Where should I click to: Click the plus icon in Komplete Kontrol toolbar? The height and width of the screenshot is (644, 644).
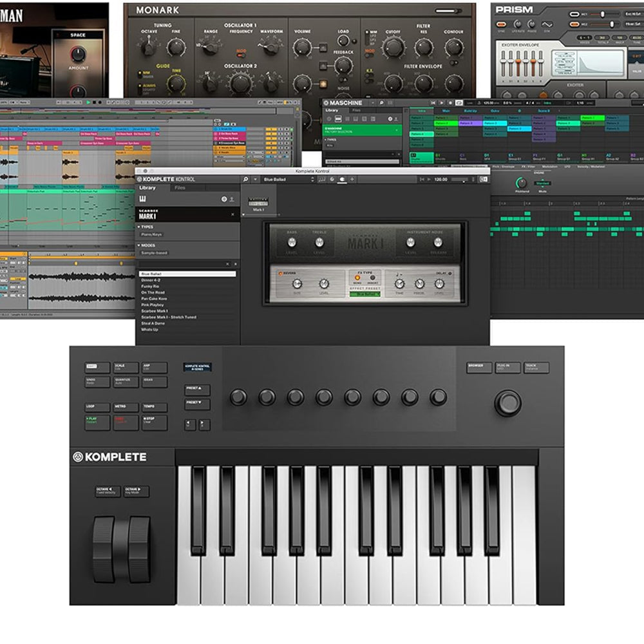(x=352, y=179)
